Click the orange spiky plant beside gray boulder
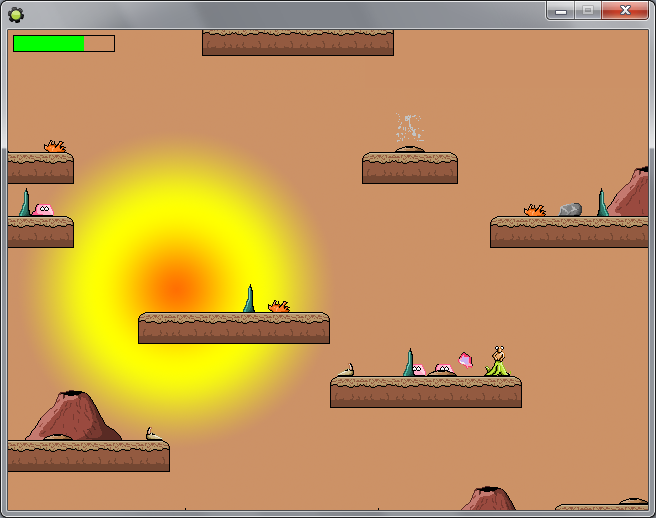The width and height of the screenshot is (656, 518). pos(535,210)
